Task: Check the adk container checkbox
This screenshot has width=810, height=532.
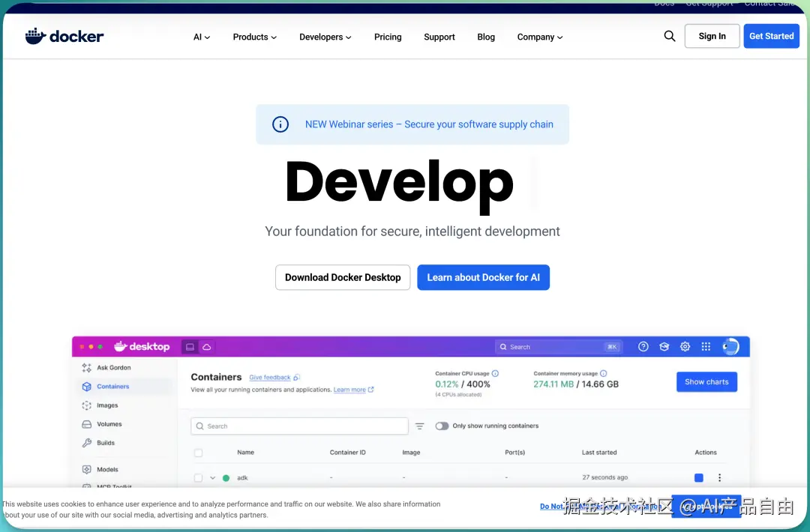Action: coord(198,478)
